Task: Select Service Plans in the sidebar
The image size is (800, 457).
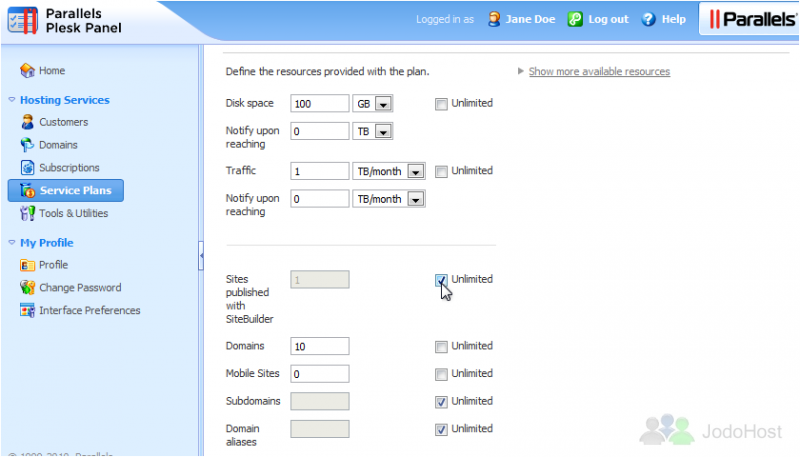Action: [x=66, y=190]
